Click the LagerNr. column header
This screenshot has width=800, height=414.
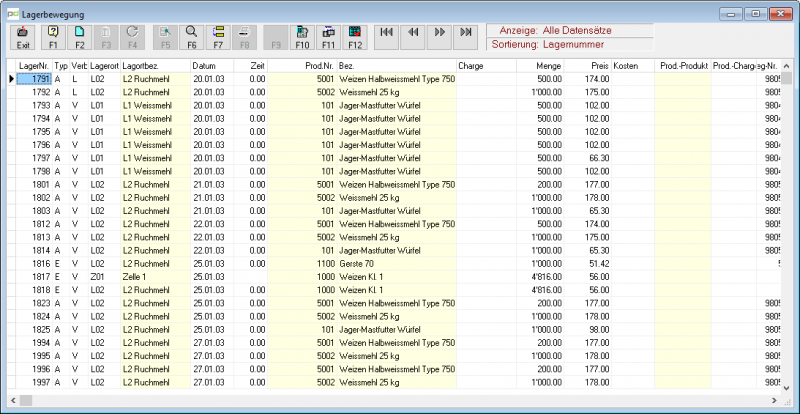click(34, 66)
